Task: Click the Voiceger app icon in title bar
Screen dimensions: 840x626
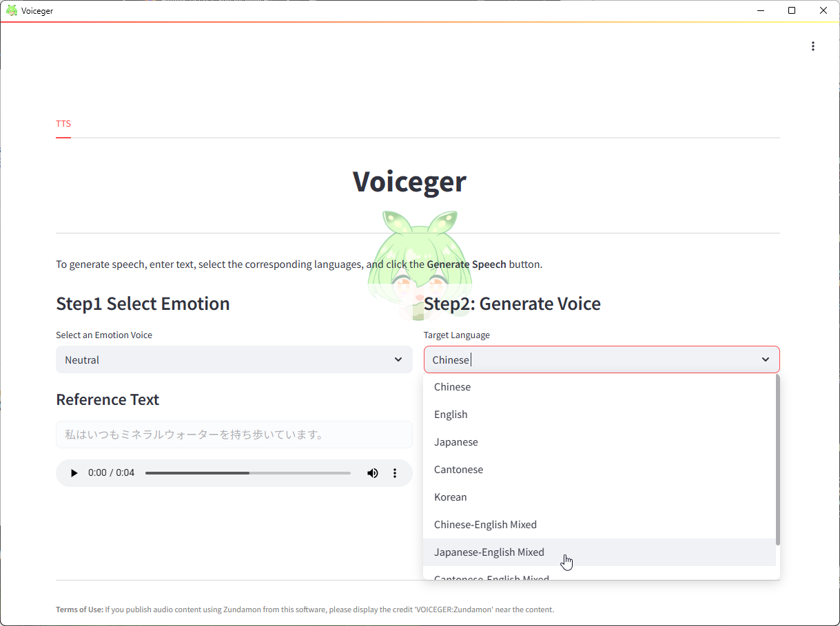Action: (11, 10)
